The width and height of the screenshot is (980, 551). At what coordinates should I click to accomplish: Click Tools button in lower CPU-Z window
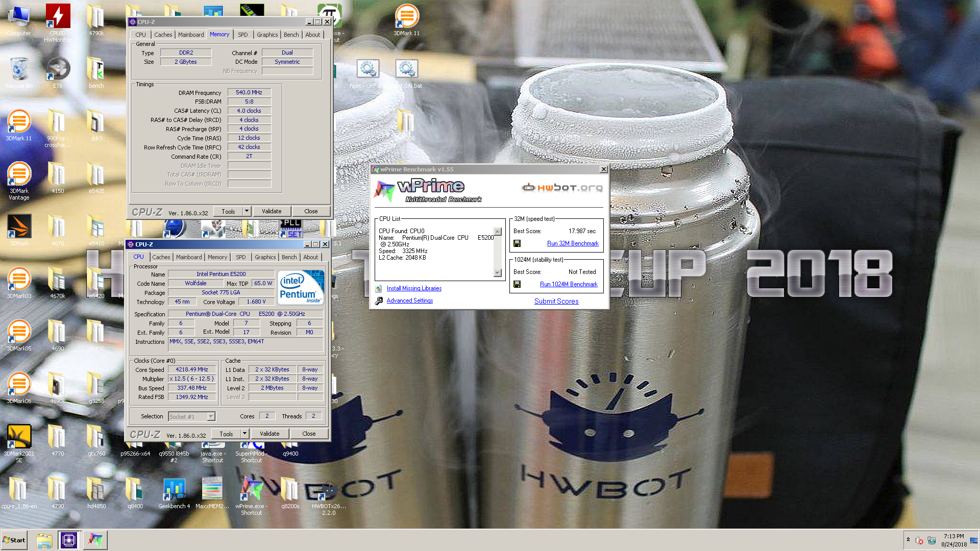226,434
